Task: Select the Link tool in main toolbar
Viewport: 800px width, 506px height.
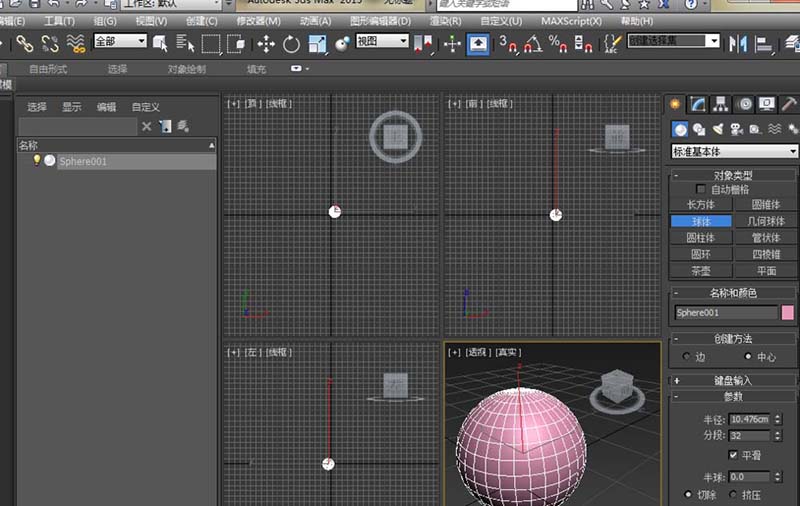Action: click(24, 44)
